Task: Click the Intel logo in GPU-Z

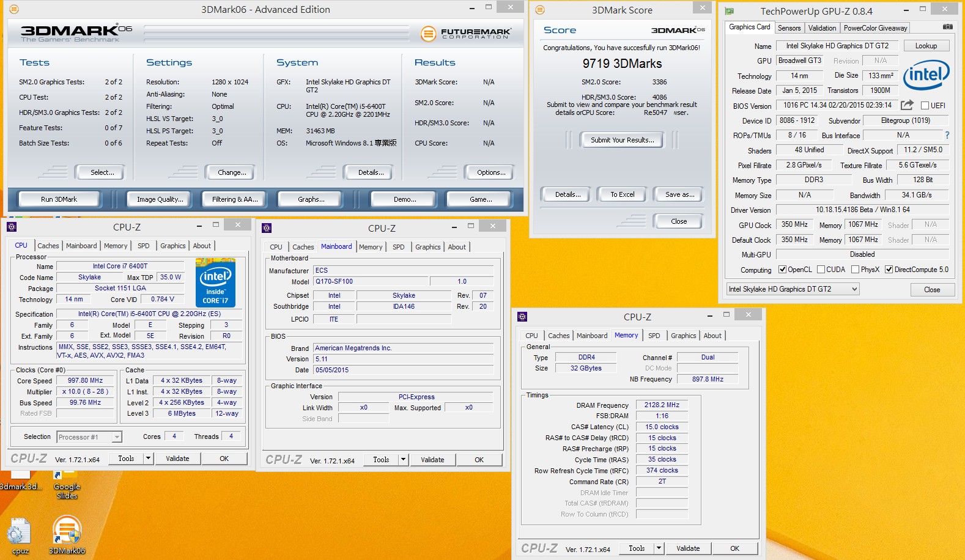Action: (x=926, y=75)
